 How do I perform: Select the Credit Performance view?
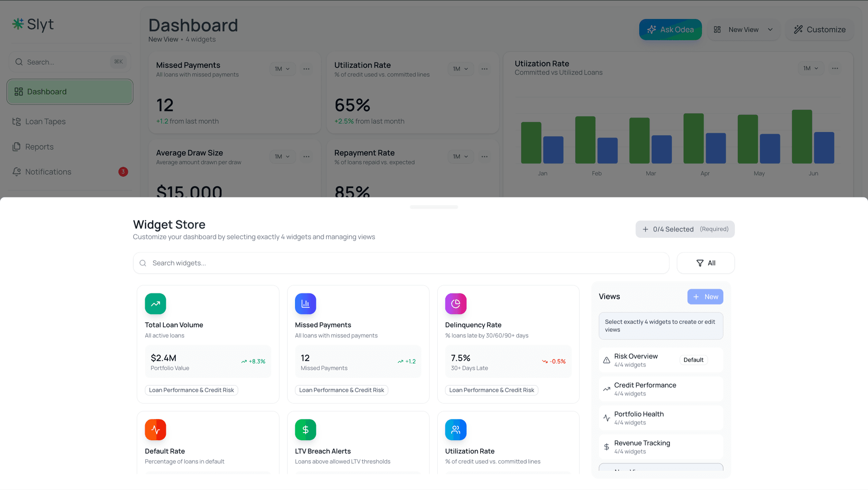pyautogui.click(x=661, y=389)
